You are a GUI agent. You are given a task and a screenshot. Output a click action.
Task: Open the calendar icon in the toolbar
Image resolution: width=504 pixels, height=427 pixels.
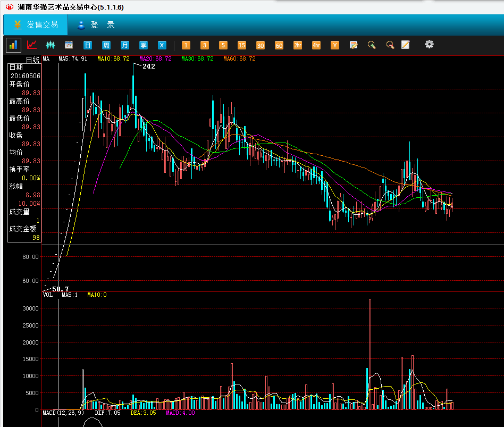[69, 45]
